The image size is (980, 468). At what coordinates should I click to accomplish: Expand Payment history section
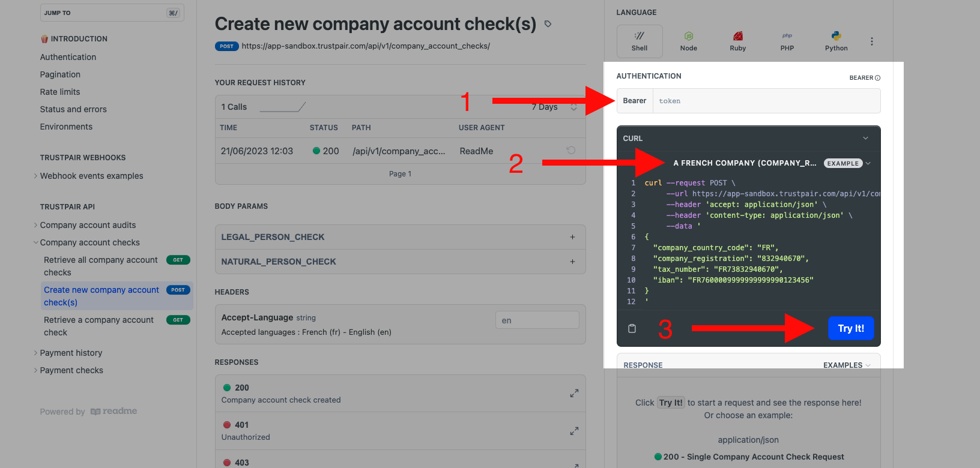(x=35, y=353)
